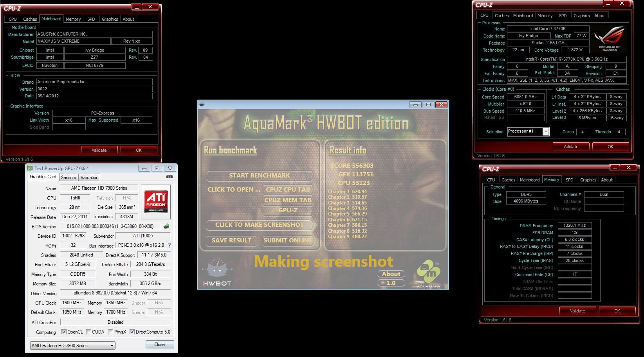
Task: Click the GPU Clock 1600 MHz field
Action: coord(72,303)
